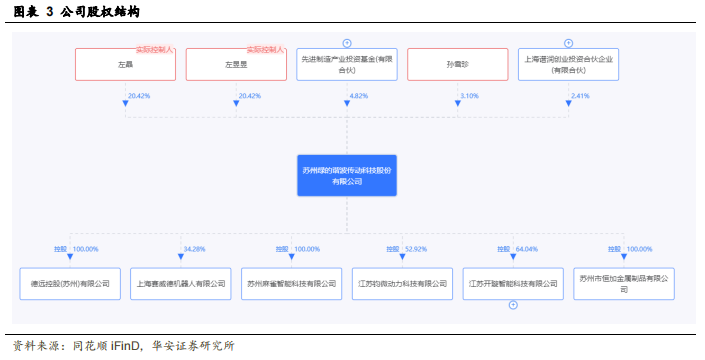Screen dimensions: 705x360
Task: Open the 德远控股(苏州)有限公司 subsidiary box
Action: tap(70, 284)
